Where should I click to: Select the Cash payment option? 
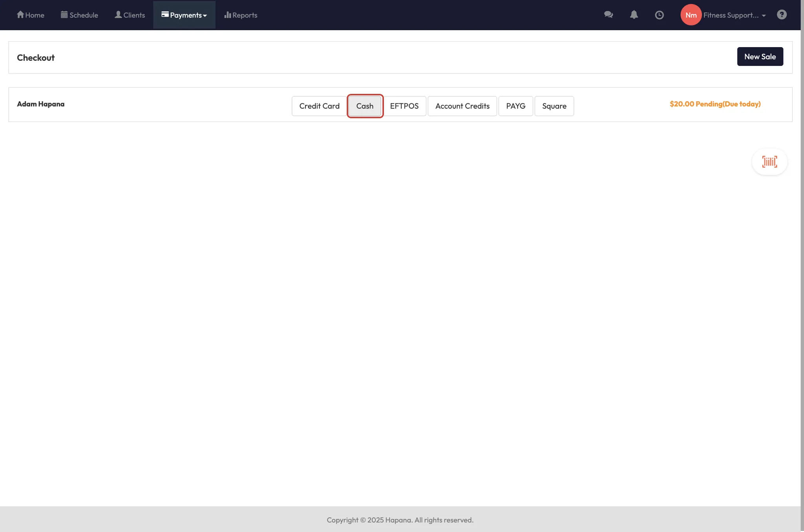[365, 106]
